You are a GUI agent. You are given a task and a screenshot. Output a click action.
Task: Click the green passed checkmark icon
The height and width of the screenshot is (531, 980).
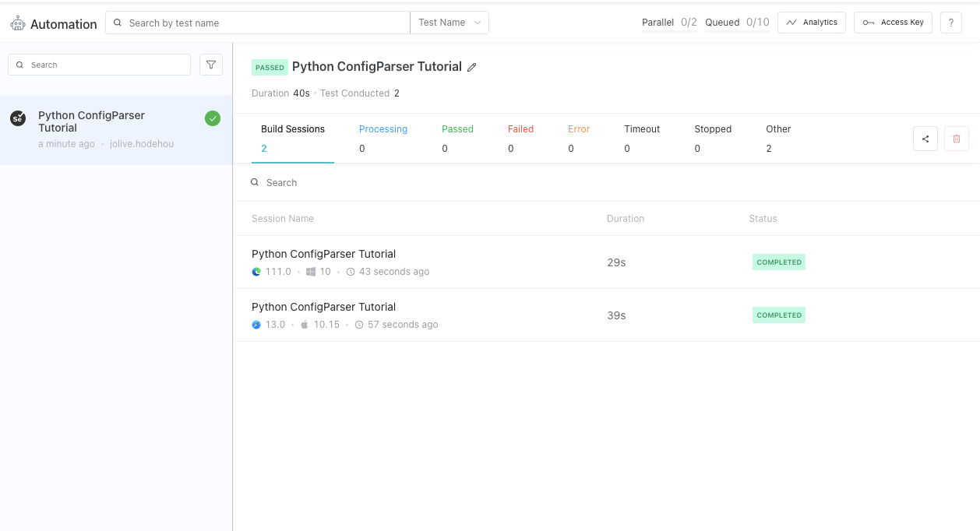pos(213,118)
